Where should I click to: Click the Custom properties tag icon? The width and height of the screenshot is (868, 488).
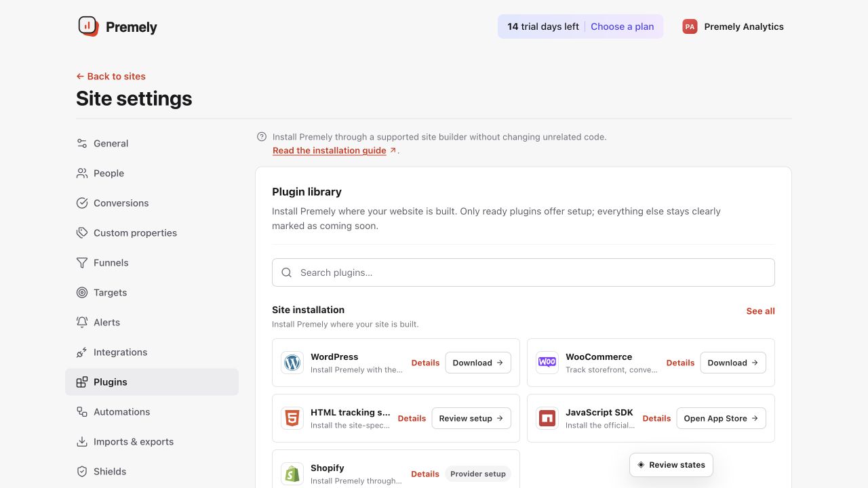pos(82,233)
